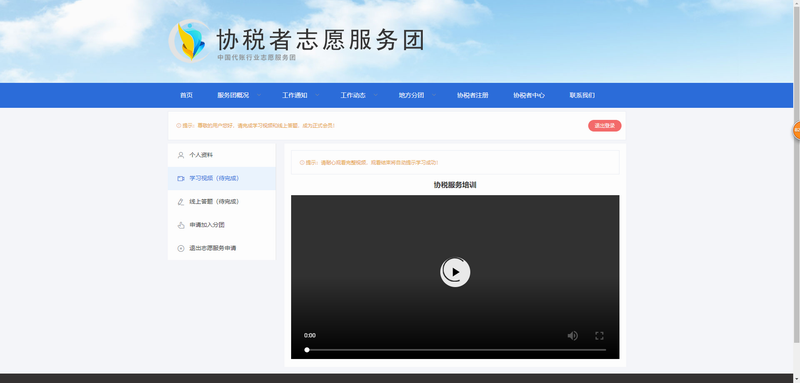Expand the 地方分团 dropdown arrow
Image resolution: width=800 pixels, height=383 pixels.
point(434,95)
